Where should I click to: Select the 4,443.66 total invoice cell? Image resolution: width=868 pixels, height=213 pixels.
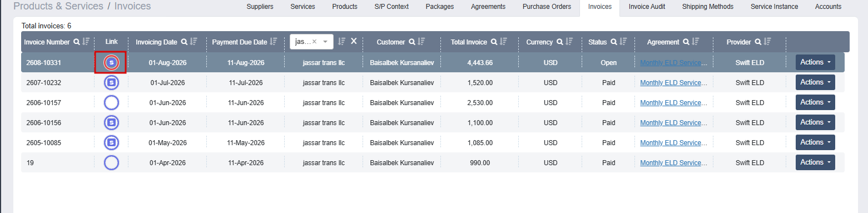[480, 63]
